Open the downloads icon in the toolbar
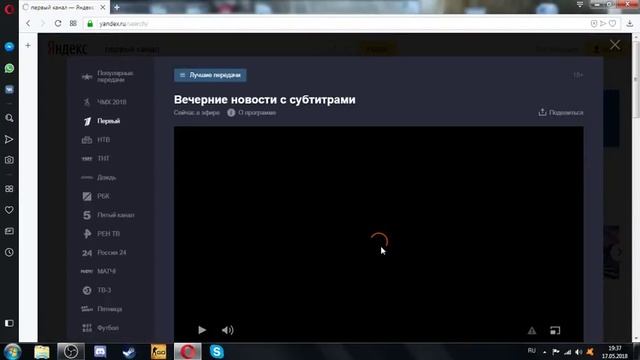Viewport: 640px width, 360px height. (630, 24)
